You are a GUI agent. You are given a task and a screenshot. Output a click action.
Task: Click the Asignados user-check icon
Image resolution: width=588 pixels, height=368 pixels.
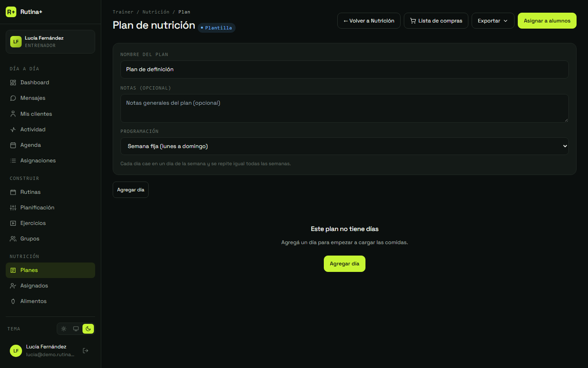coord(13,286)
